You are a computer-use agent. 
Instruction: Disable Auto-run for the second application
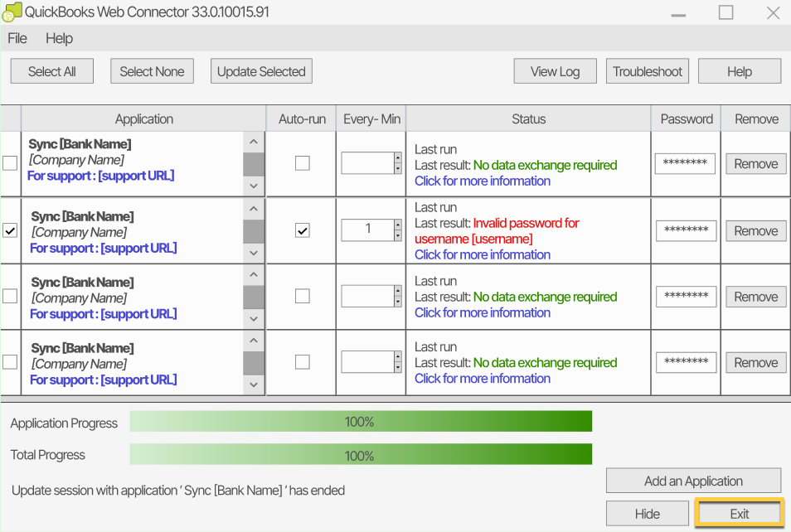click(x=302, y=230)
